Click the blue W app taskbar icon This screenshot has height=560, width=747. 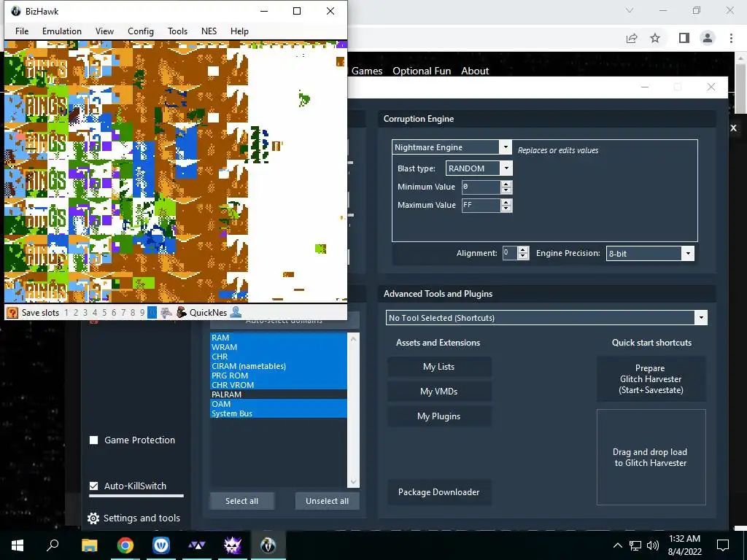[x=161, y=545]
